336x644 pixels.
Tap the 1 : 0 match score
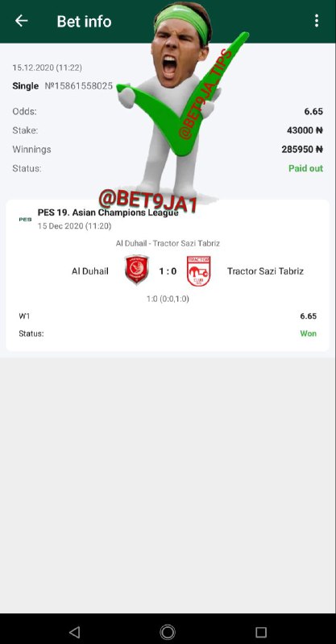click(x=168, y=271)
